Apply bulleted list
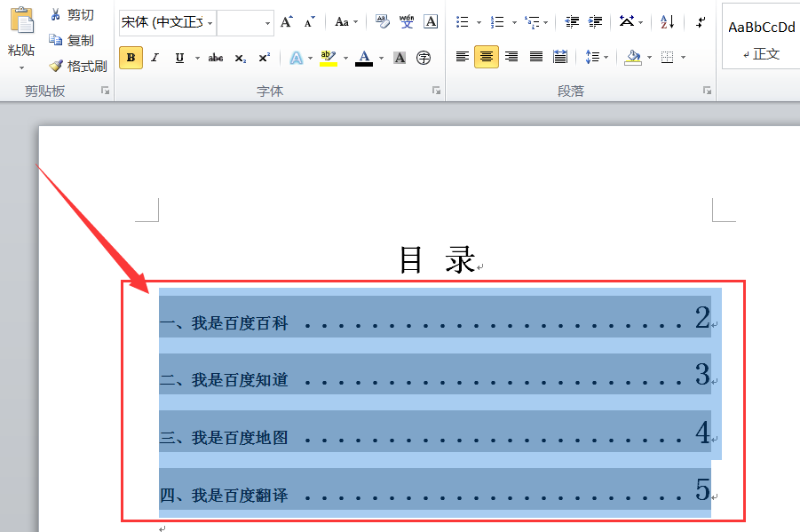 [463, 22]
